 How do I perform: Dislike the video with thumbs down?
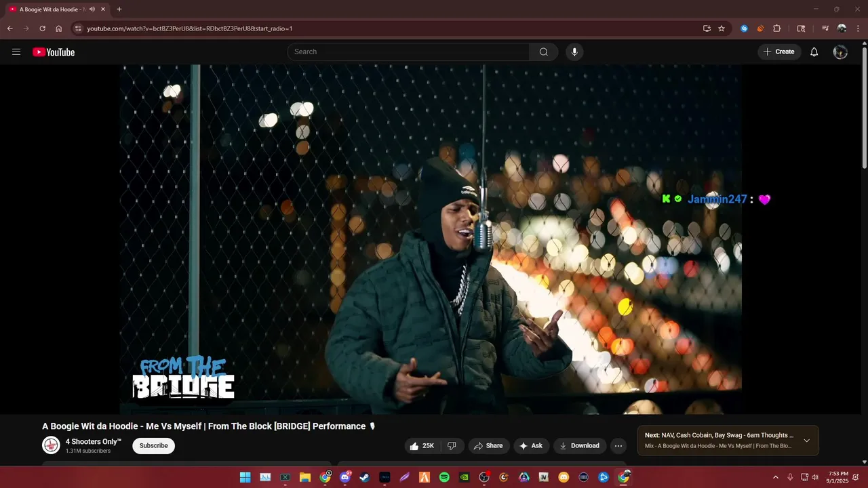[x=452, y=446]
